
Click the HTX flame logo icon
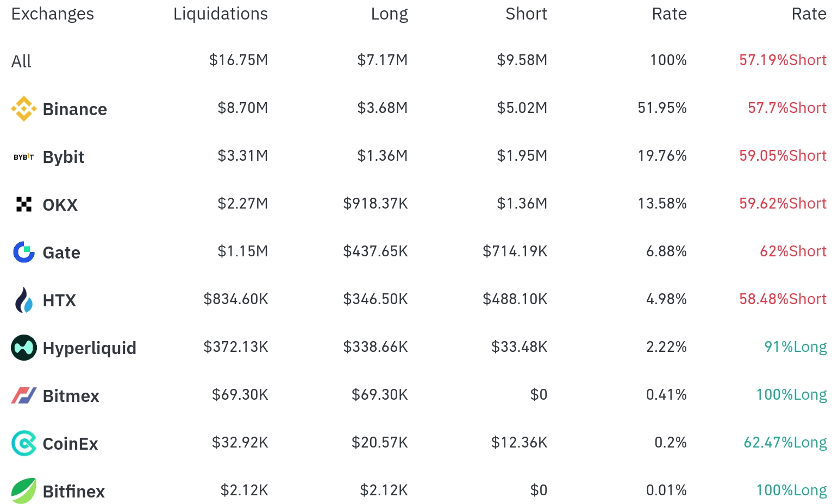[x=23, y=300]
